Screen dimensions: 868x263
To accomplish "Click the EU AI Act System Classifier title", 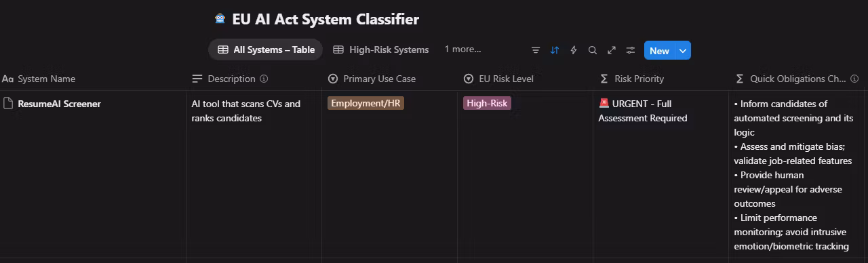I will [x=325, y=19].
